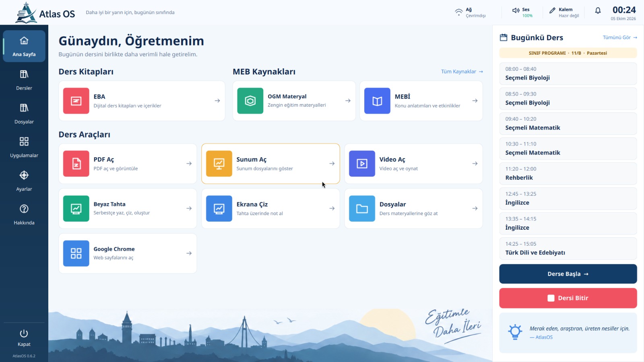Screen dimensions: 644x362
Task: Open Dersler in the sidebar
Action: 24,80
